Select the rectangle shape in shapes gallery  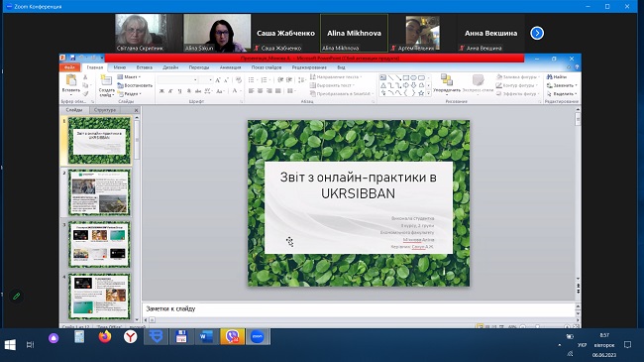point(406,77)
